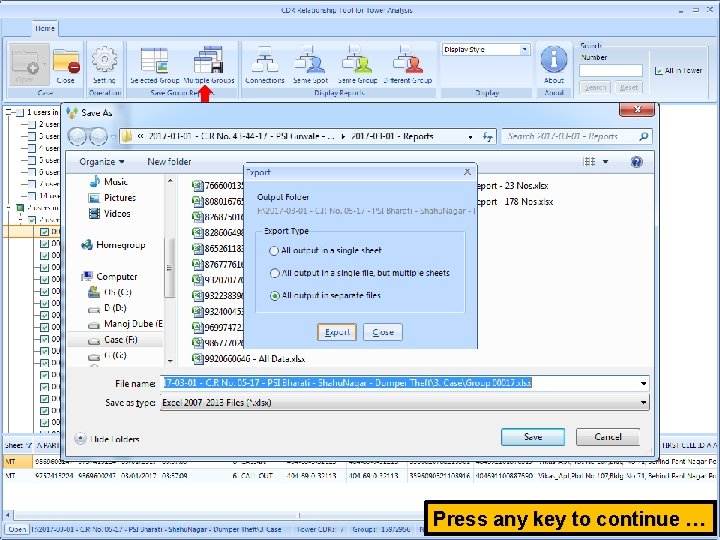Click the Close case icon in ribbon
The width and height of the screenshot is (720, 540).
coord(66,66)
